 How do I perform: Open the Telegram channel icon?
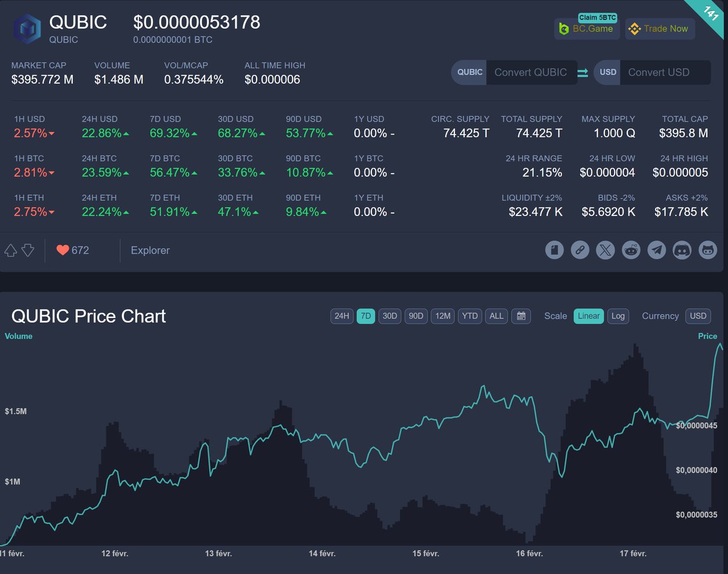point(656,250)
